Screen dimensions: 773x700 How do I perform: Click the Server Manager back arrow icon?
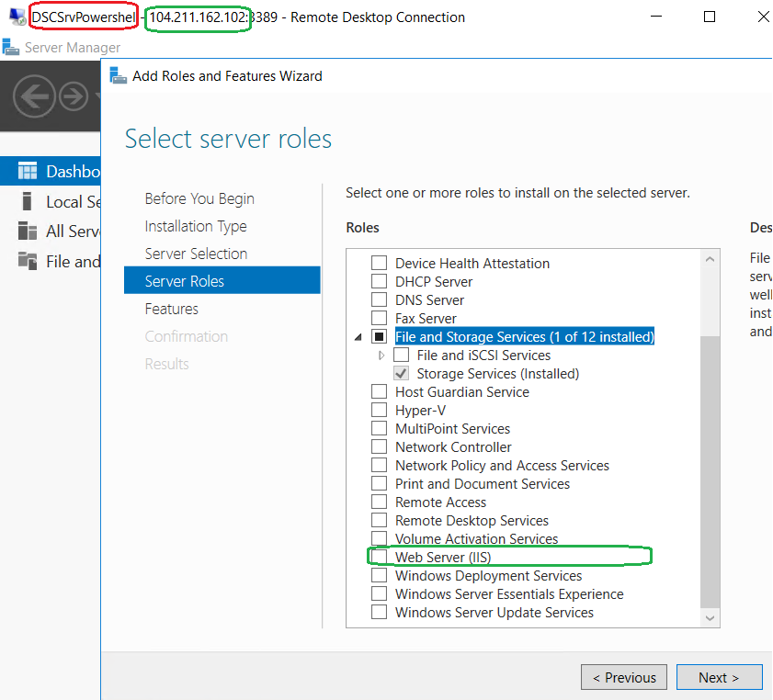click(34, 96)
